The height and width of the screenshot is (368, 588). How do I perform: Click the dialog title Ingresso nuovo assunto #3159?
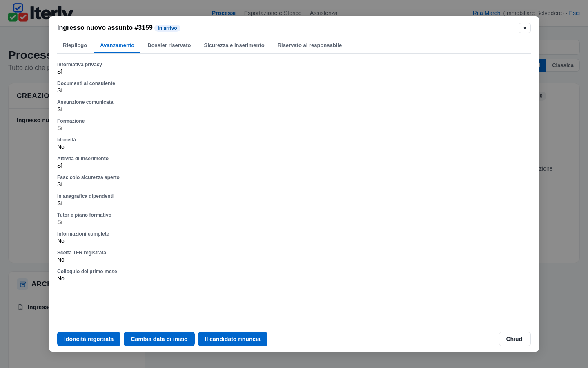pos(105,27)
